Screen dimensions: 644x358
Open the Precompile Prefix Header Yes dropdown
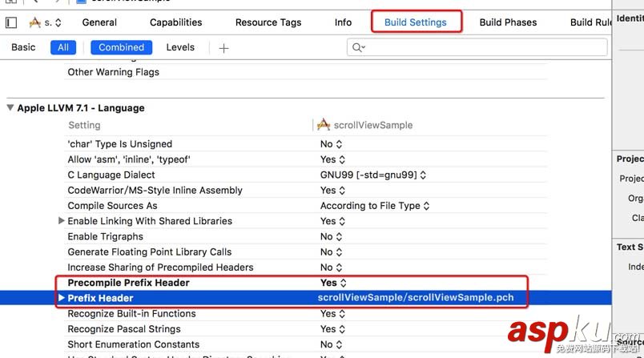click(333, 283)
